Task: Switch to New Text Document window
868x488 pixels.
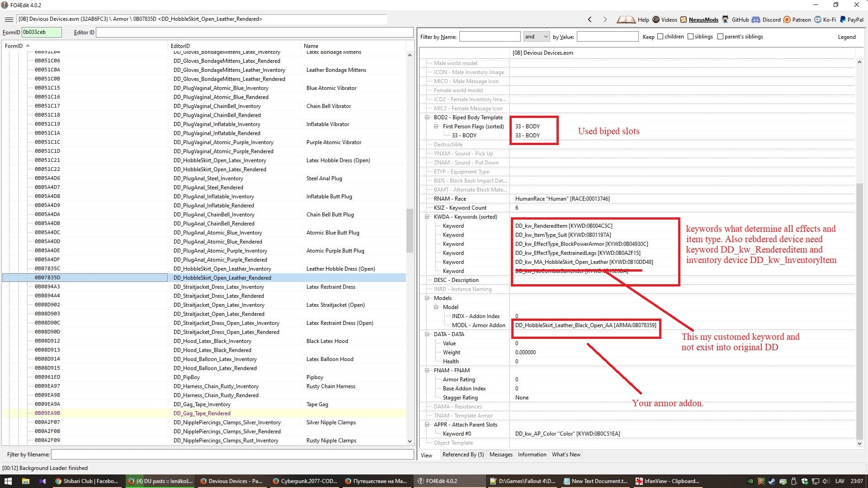Action: [595, 481]
